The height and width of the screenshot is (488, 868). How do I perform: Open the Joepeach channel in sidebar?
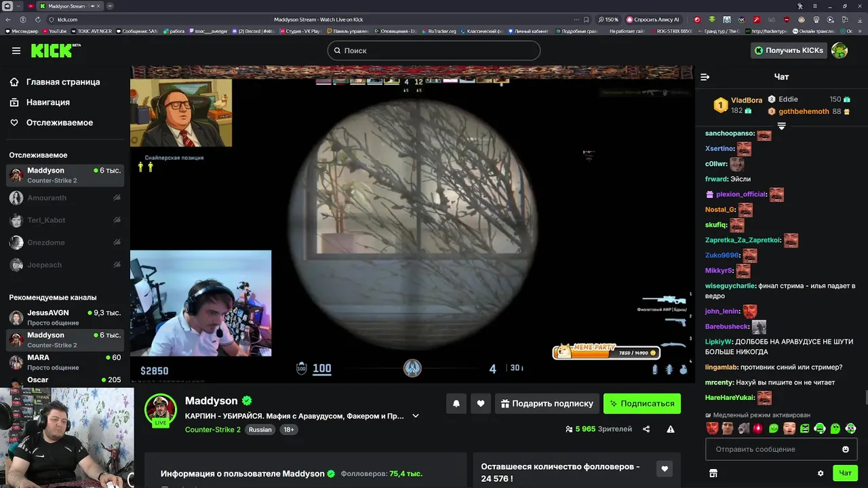(x=65, y=265)
